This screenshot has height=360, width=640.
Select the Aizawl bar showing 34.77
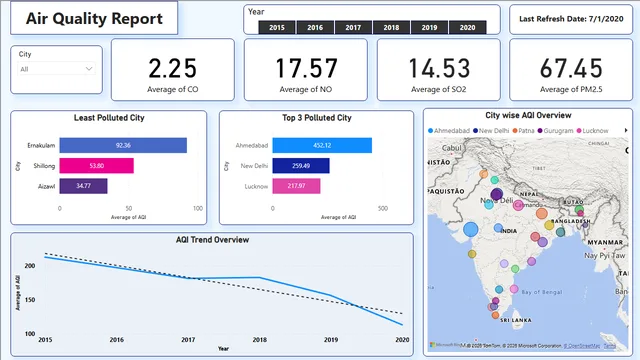(x=83, y=186)
